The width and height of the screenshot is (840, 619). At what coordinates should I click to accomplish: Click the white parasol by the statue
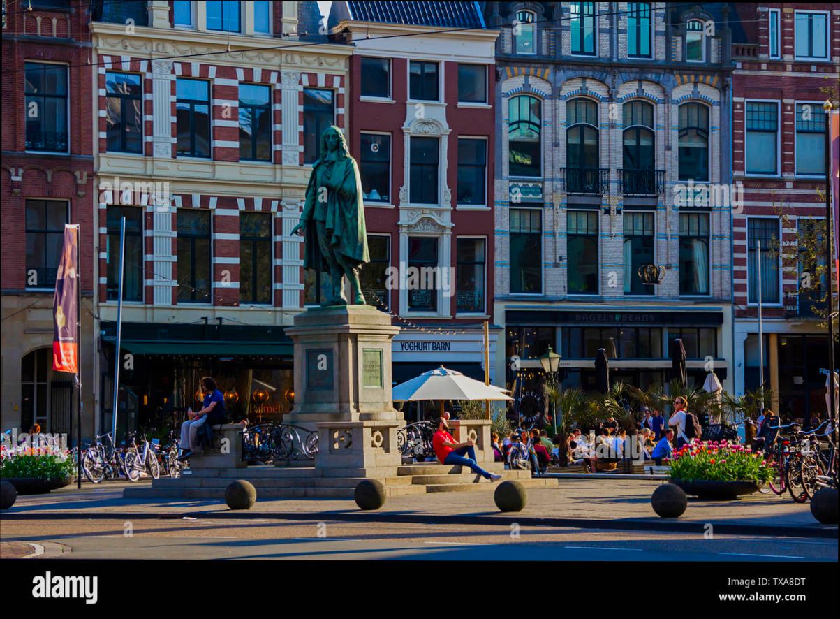pos(440,388)
